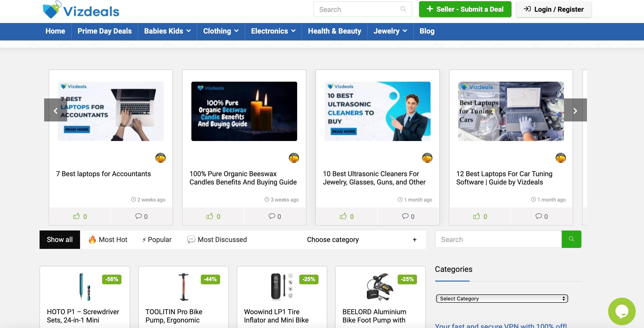Click the carousel right arrow
The height and width of the screenshot is (328, 644).
(x=576, y=111)
